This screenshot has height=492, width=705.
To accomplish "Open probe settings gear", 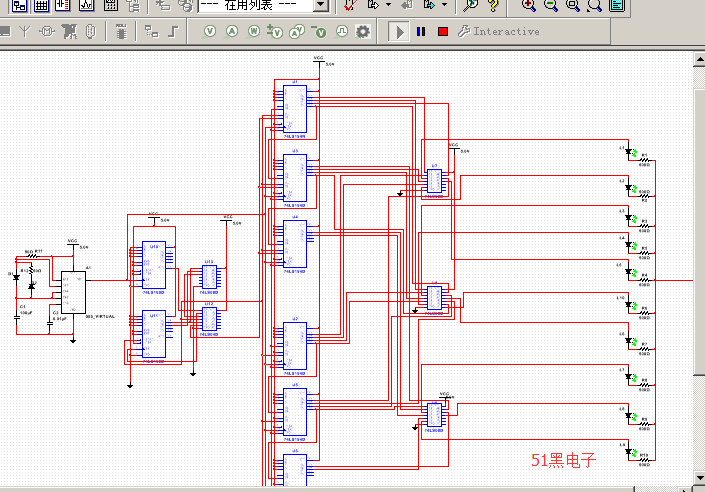I will [363, 31].
